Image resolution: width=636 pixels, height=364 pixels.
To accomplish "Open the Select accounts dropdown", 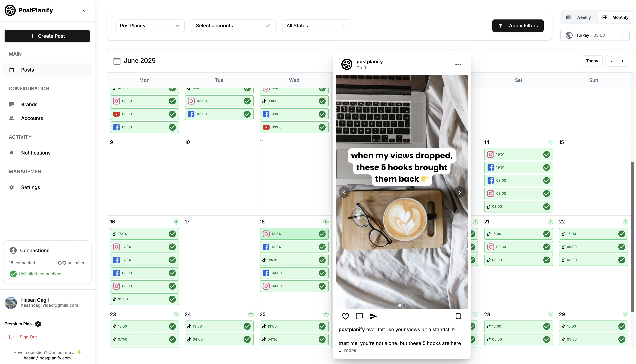I will (x=233, y=25).
